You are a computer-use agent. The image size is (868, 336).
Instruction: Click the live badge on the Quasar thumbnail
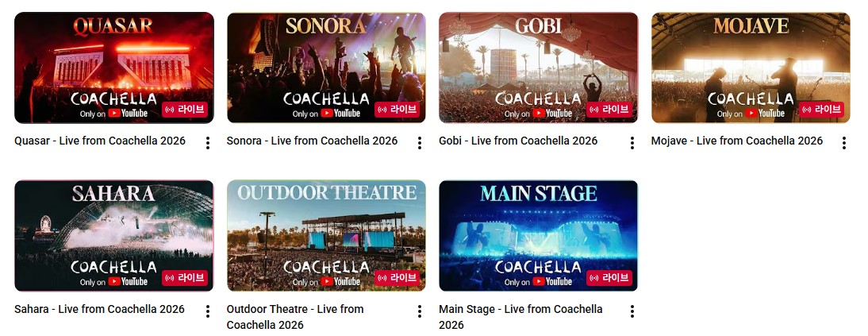[x=185, y=110]
